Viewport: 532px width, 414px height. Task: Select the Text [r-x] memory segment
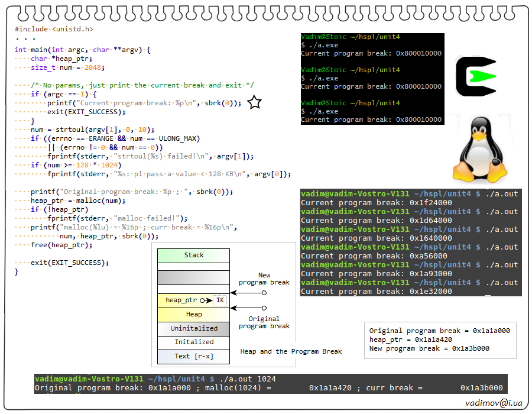[x=193, y=357]
